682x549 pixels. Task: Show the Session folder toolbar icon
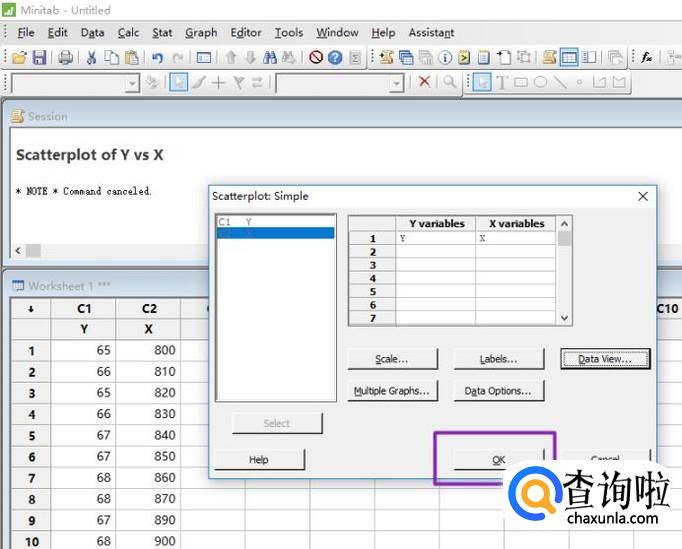(x=386, y=57)
